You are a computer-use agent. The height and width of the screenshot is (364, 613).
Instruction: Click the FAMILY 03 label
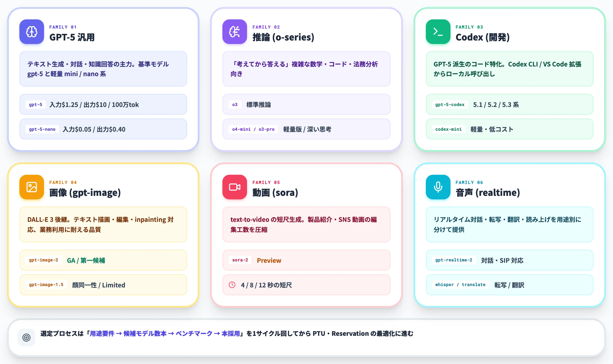(x=469, y=27)
